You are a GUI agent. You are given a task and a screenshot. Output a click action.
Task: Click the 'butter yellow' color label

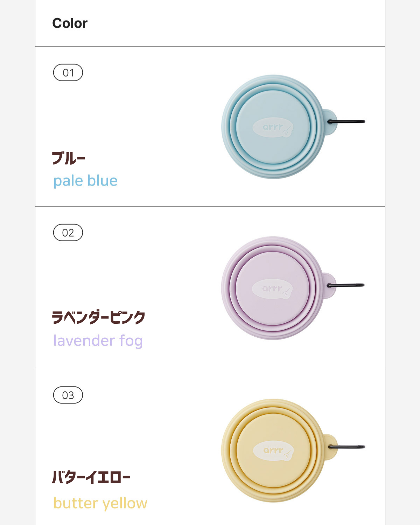coord(100,503)
